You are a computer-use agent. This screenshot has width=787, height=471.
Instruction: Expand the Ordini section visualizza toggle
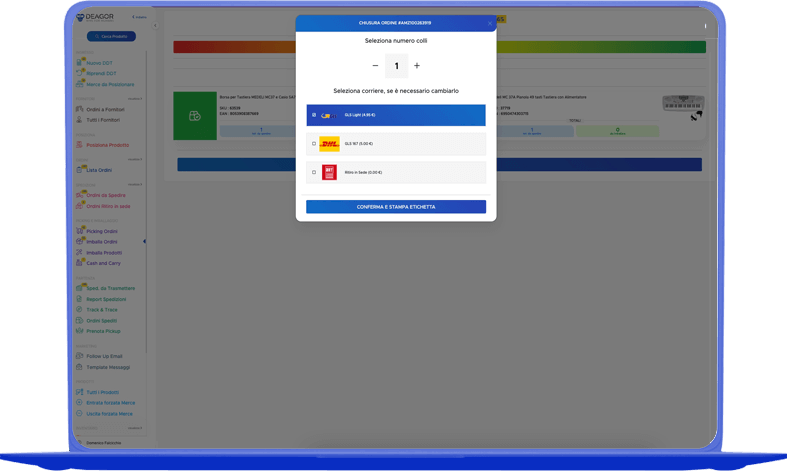pyautogui.click(x=135, y=160)
